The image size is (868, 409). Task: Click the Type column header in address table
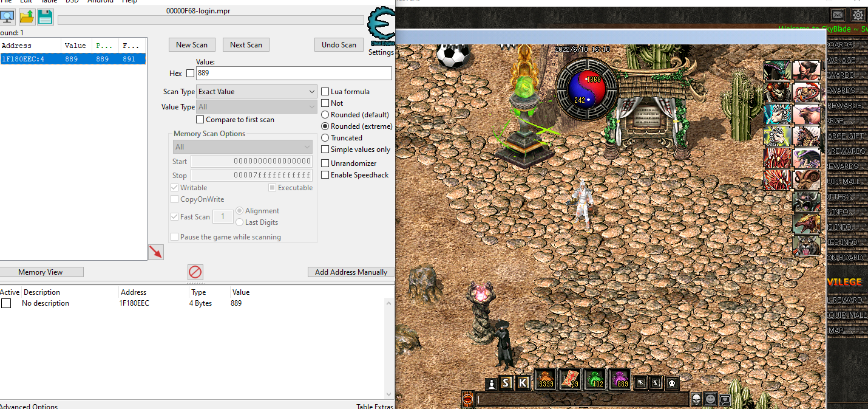[x=198, y=292]
